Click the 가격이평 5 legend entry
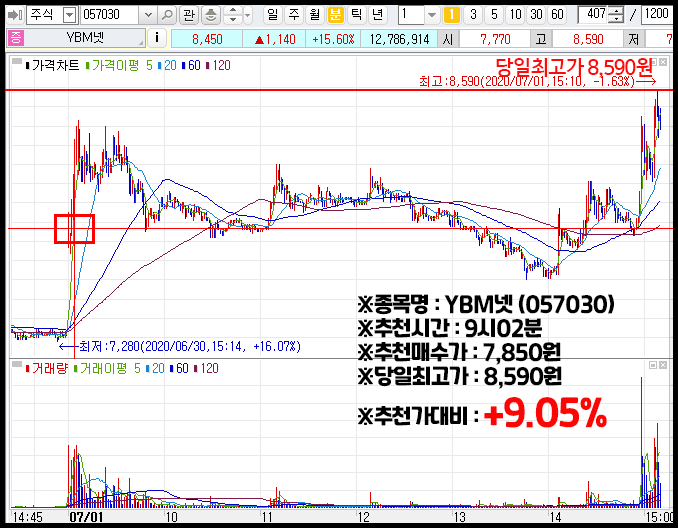 click(x=119, y=65)
